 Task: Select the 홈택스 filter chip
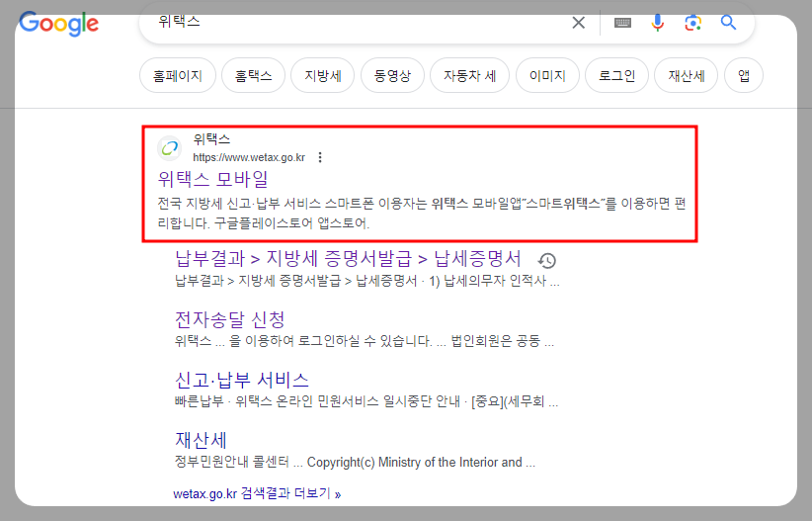tap(253, 76)
